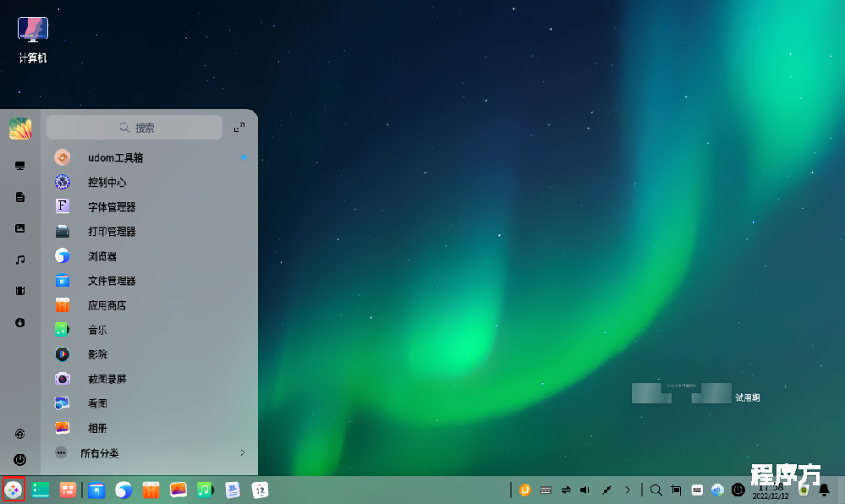Open the launcher button on the dock
The image size is (845, 504).
(x=14, y=490)
